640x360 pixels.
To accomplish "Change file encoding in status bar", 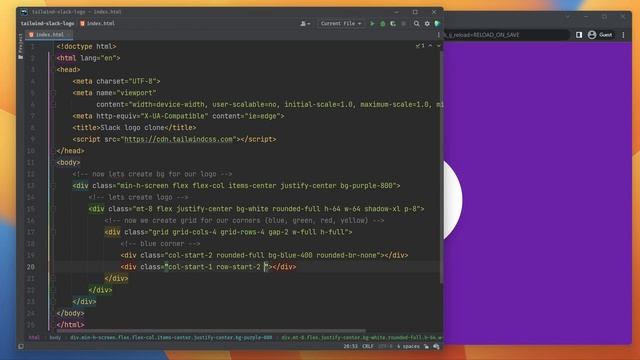I will point(385,346).
